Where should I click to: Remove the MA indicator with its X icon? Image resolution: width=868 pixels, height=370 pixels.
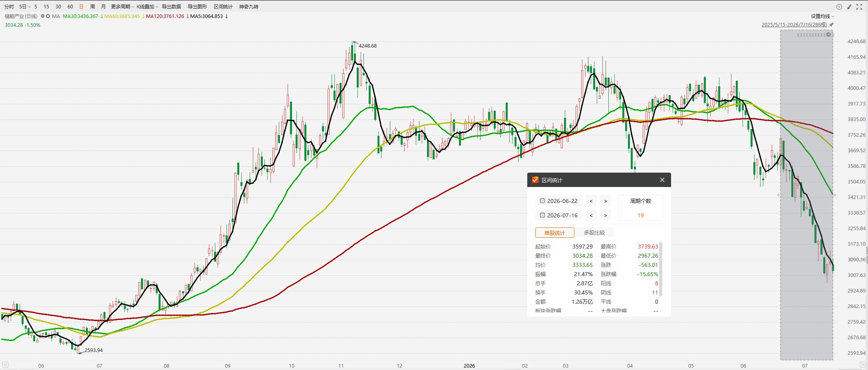click(48, 16)
